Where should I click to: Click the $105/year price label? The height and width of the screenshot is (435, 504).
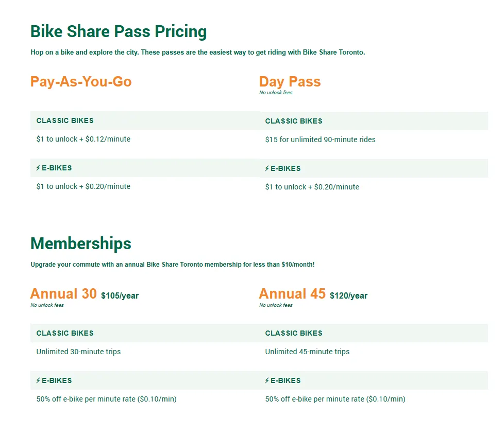pos(120,295)
